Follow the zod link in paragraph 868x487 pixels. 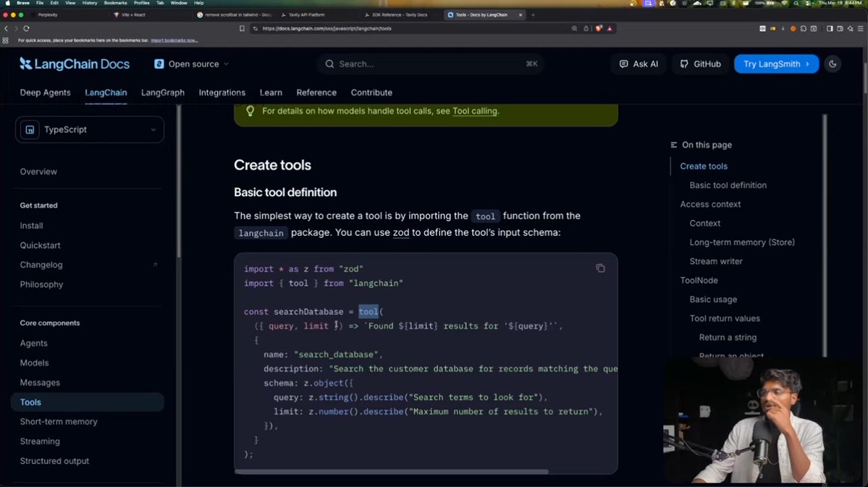(x=401, y=232)
